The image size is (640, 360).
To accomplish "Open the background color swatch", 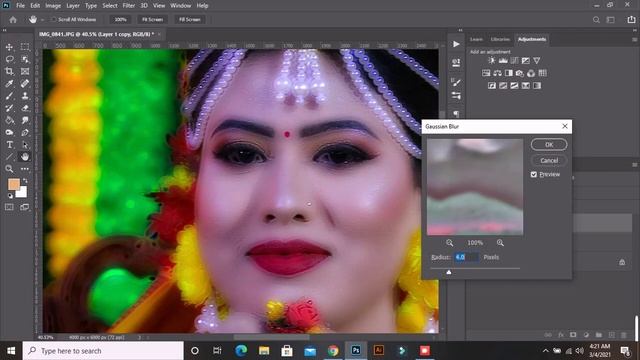I will [x=22, y=193].
